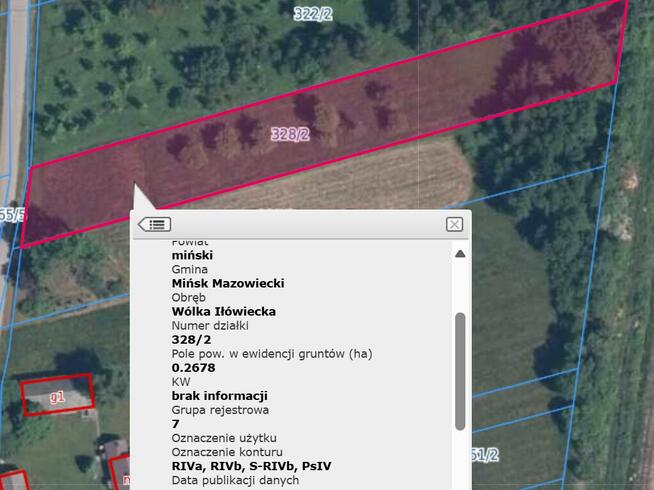Click the 328/2 parcel label on map
This screenshot has width=654, height=490.
pos(290,134)
